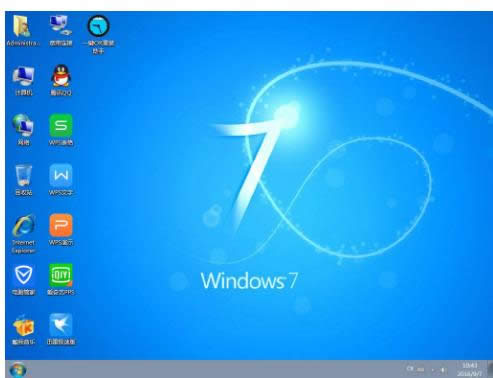
Task: Open the volume speaker tray icon
Action: pyautogui.click(x=443, y=369)
